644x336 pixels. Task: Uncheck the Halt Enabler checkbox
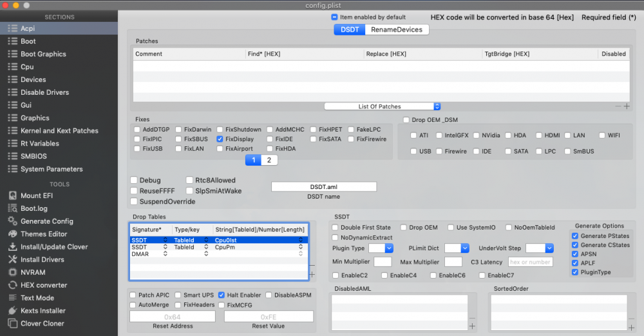pyautogui.click(x=222, y=295)
